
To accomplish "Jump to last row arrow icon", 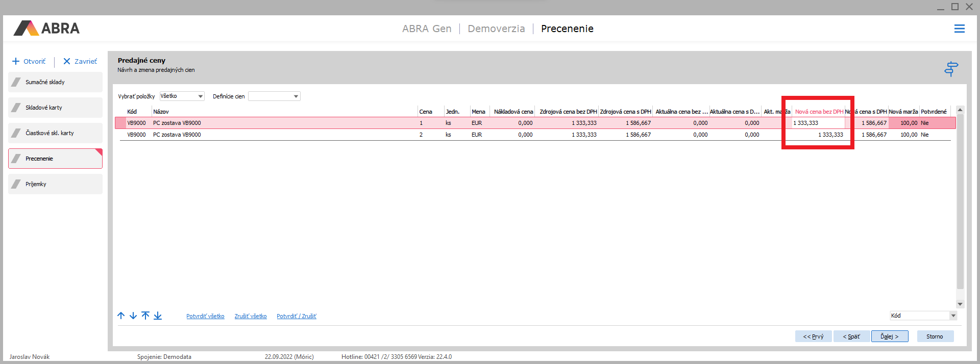I will 158,316.
